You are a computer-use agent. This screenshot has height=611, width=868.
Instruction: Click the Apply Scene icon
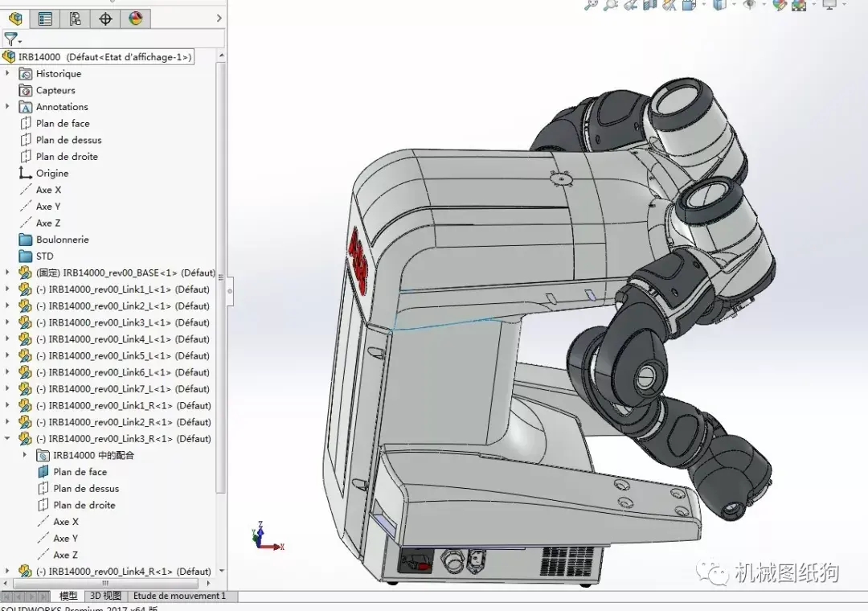[797, 6]
